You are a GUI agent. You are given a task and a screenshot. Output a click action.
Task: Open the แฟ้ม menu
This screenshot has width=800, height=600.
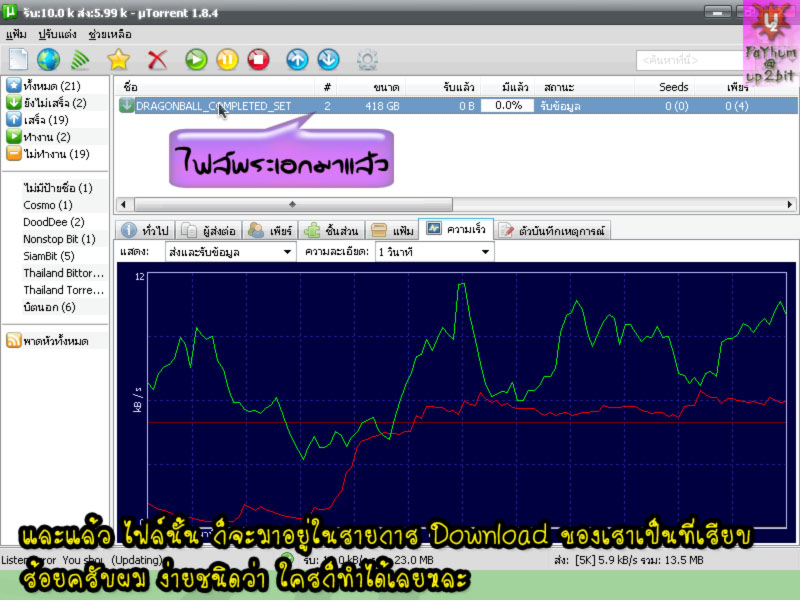[x=16, y=35]
